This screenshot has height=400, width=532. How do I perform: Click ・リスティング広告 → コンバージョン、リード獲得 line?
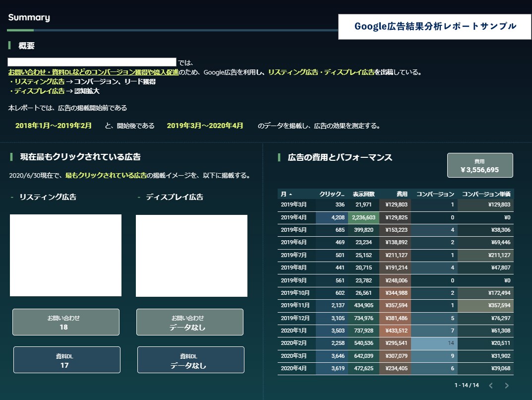click(x=82, y=81)
